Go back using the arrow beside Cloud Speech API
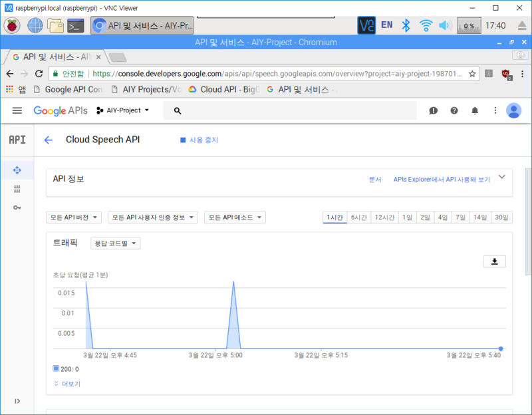The image size is (532, 415). (x=48, y=140)
